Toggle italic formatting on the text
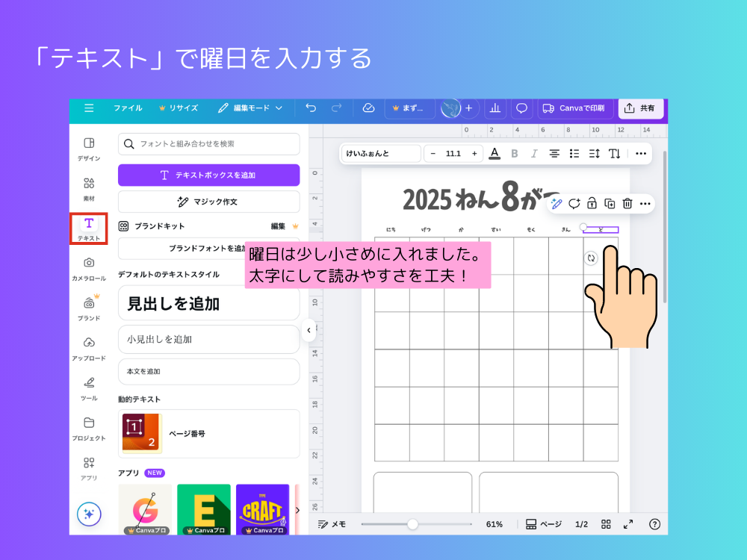Screen dimensions: 747x560 tap(533, 153)
